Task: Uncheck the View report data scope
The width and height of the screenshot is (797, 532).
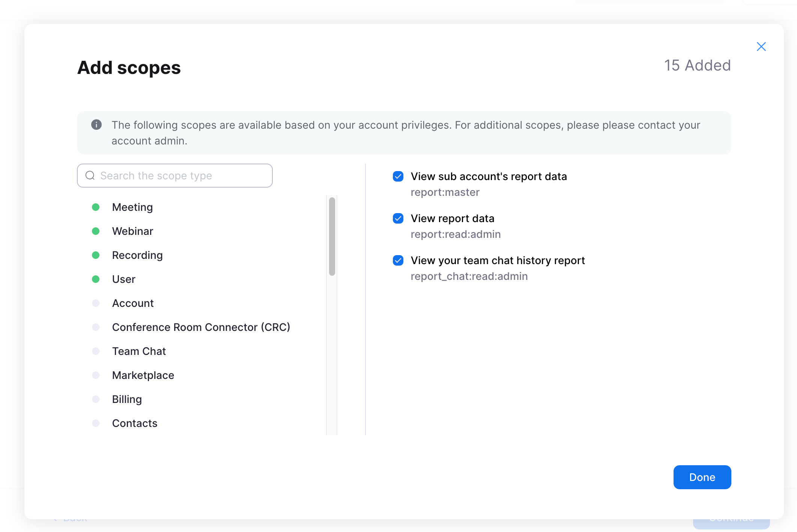Action: [398, 218]
